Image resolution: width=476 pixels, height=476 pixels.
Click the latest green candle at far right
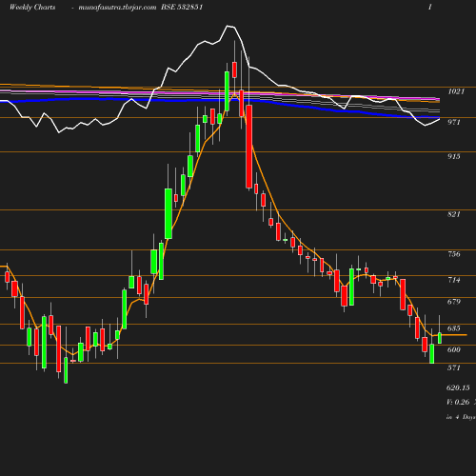pyautogui.click(x=440, y=338)
